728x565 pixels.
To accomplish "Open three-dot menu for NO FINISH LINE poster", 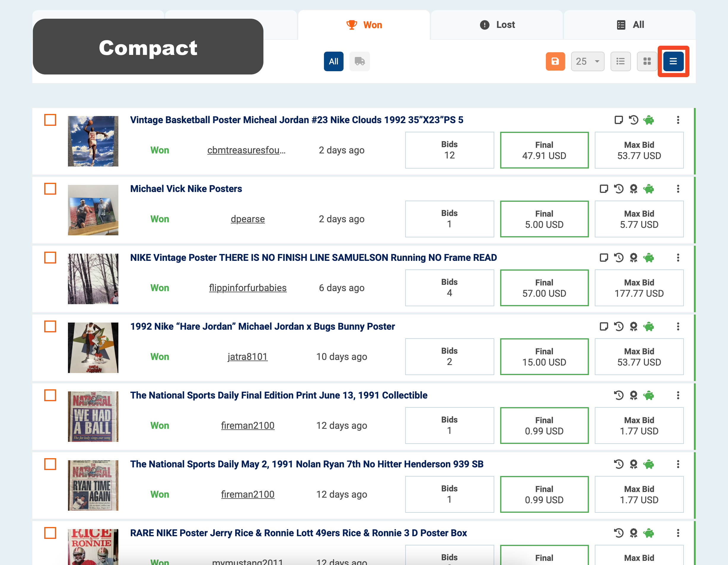I will click(x=678, y=258).
